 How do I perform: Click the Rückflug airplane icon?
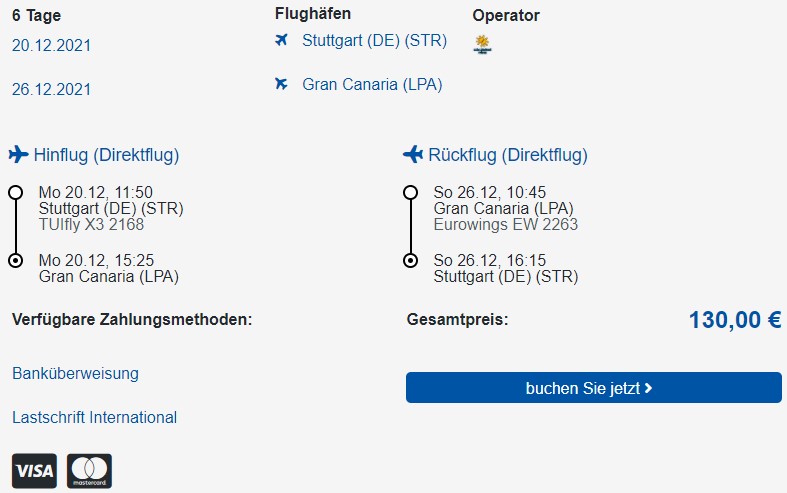click(x=413, y=154)
